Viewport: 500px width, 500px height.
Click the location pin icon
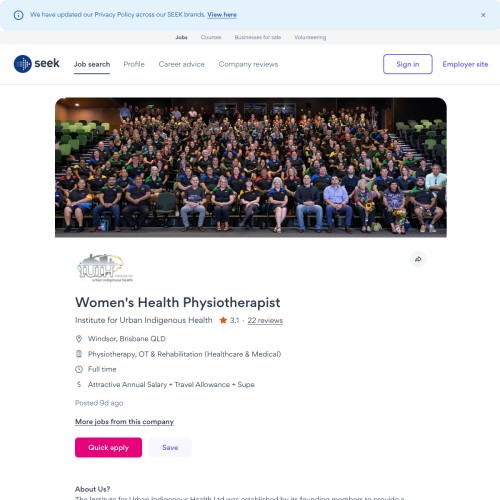(79, 339)
